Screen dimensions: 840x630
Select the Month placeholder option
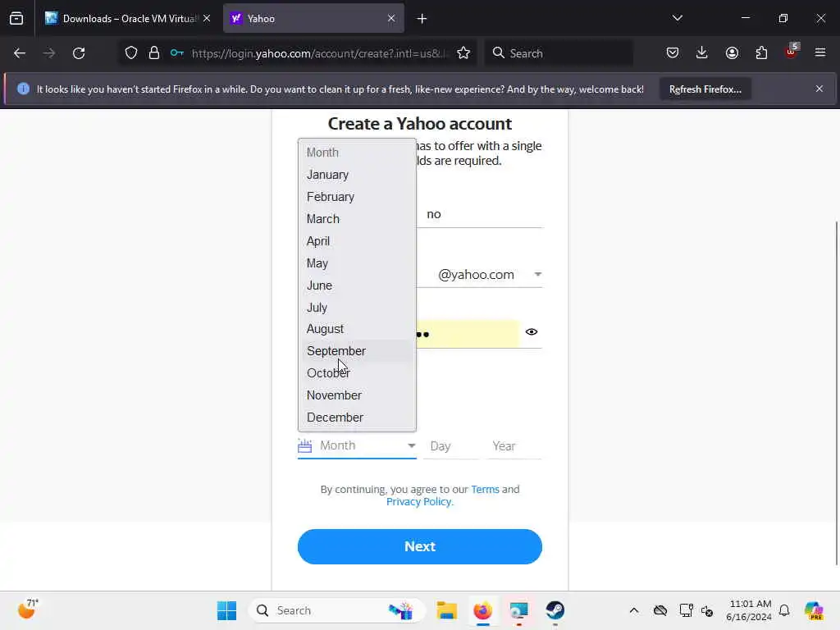(x=357, y=152)
